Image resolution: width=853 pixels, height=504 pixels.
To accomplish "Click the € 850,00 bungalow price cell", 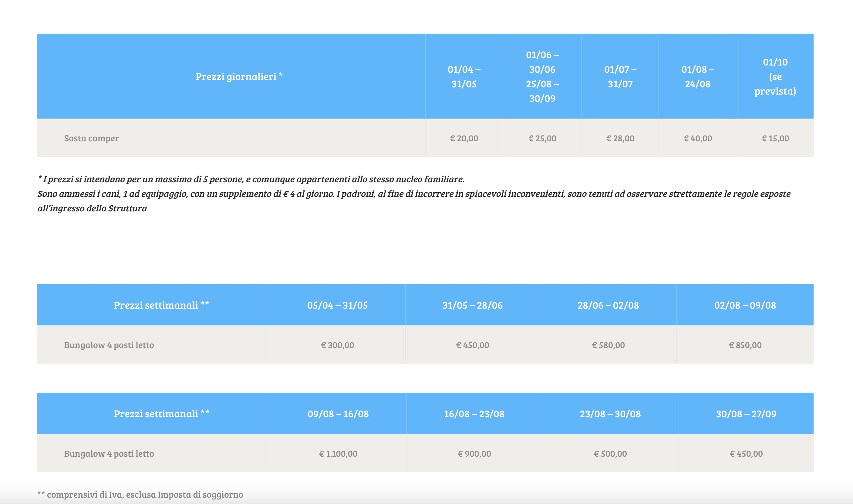I will [x=745, y=345].
